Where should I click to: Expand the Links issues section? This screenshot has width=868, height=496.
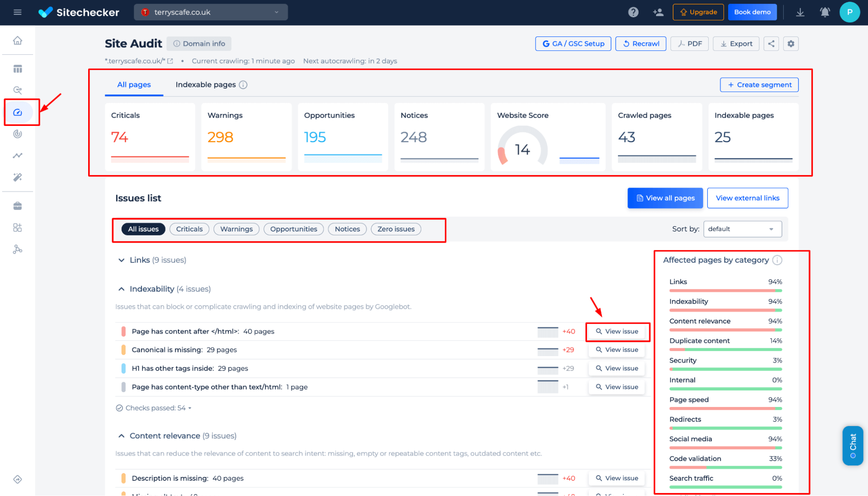pos(121,259)
